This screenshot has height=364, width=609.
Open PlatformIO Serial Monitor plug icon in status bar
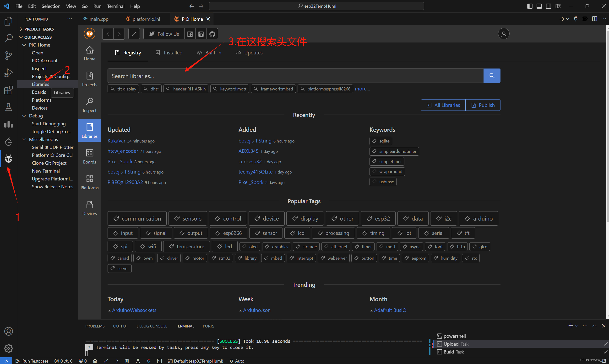149,361
